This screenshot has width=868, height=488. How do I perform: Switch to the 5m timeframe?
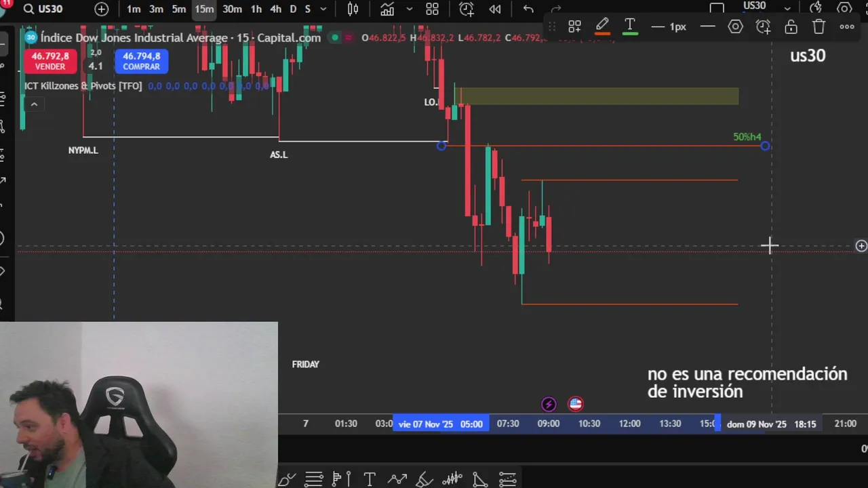179,9
